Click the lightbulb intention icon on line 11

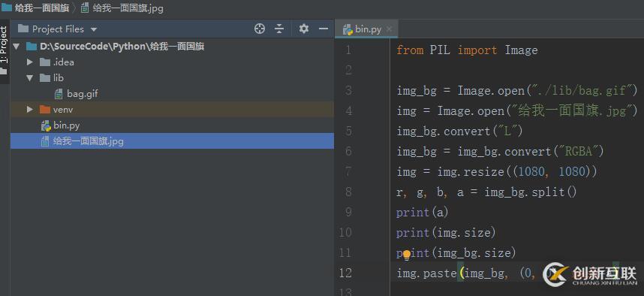407,255
